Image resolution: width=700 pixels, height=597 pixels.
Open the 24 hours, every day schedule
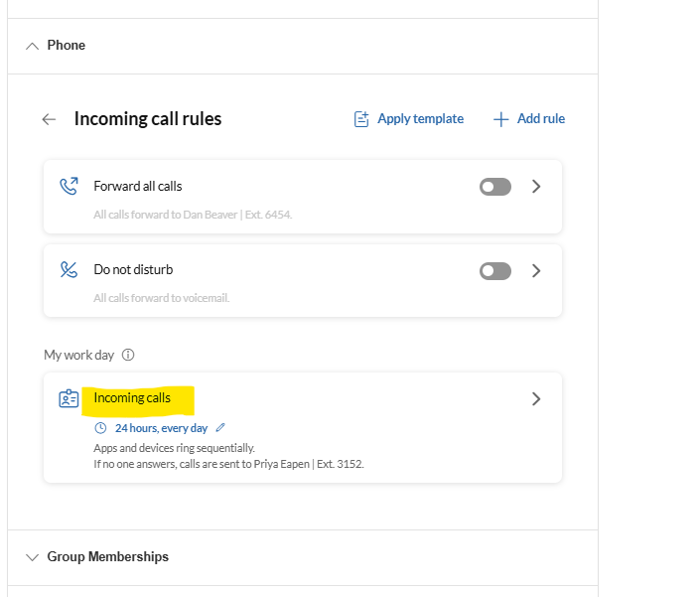pyautogui.click(x=161, y=428)
